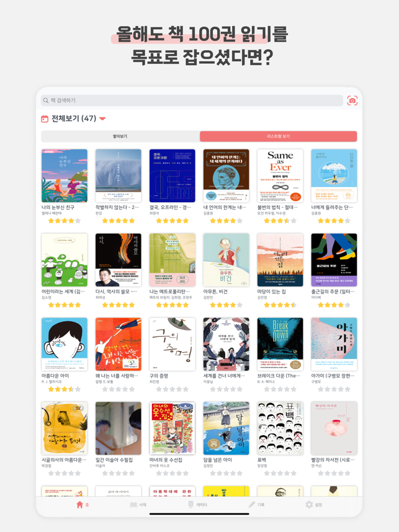399x532 pixels.
Task: Open the Break Down book cover
Action: tap(280, 344)
